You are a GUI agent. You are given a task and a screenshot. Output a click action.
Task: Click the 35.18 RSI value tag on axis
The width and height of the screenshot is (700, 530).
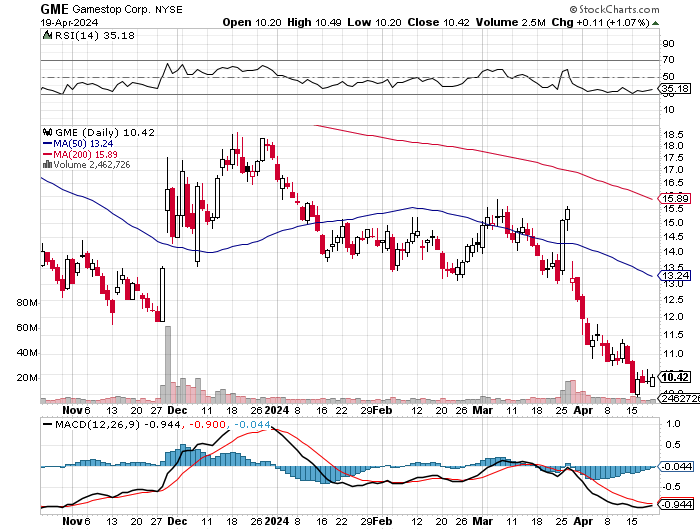point(675,88)
